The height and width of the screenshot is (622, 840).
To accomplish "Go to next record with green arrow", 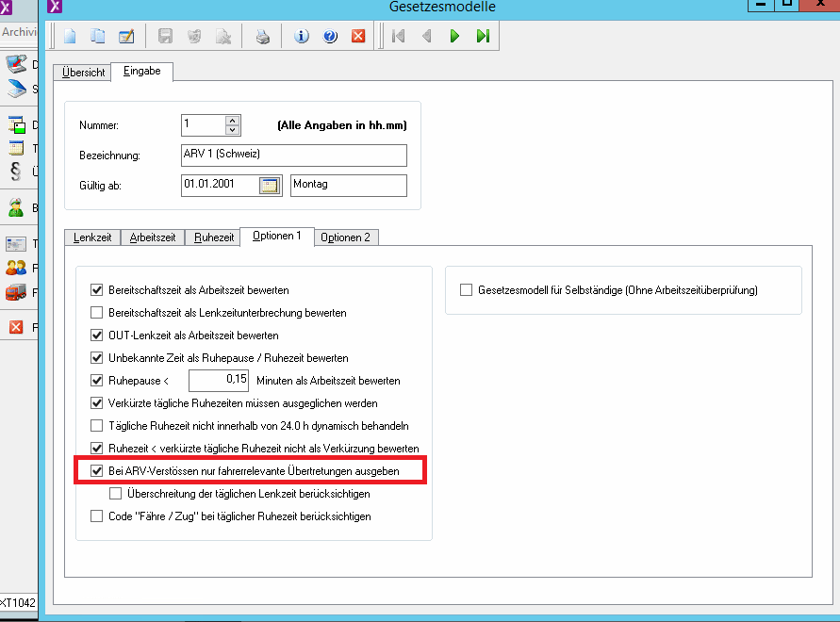I will coord(454,37).
